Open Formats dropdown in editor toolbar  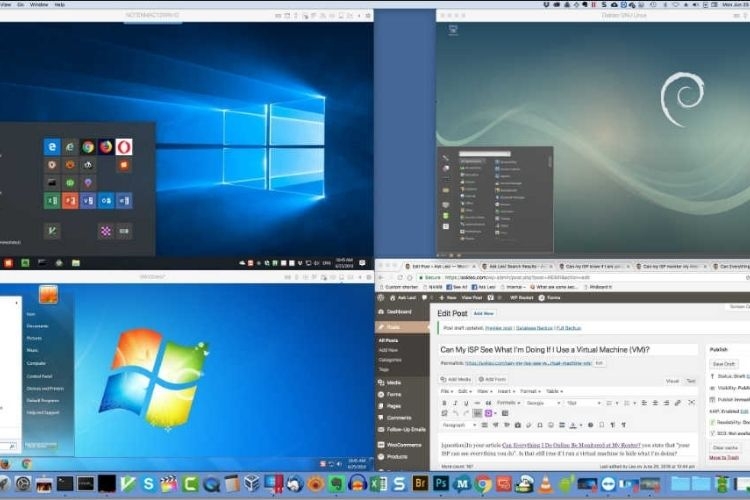508,403
